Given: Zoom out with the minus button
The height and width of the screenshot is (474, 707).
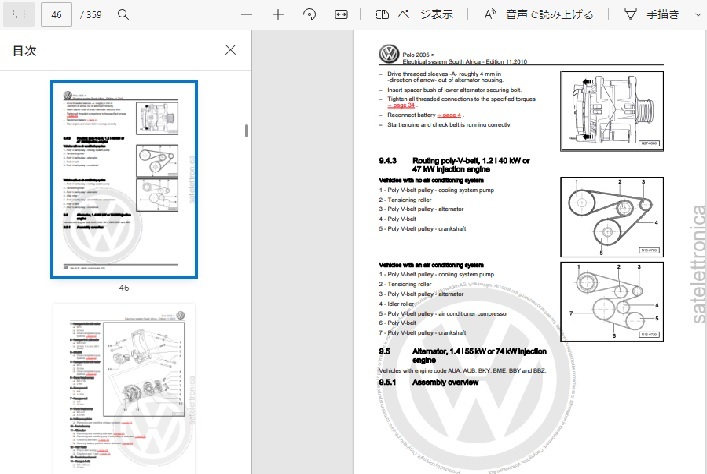Looking at the screenshot, I should (246, 14).
